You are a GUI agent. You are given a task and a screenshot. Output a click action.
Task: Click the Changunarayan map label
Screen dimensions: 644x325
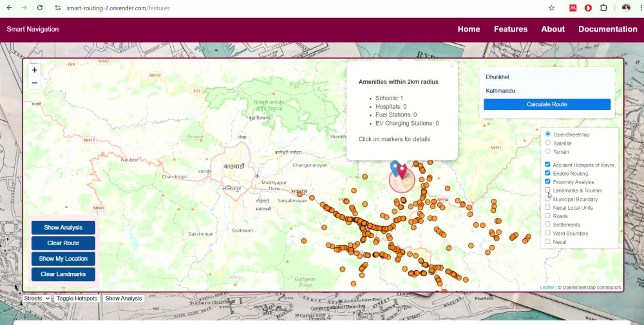[x=310, y=165]
